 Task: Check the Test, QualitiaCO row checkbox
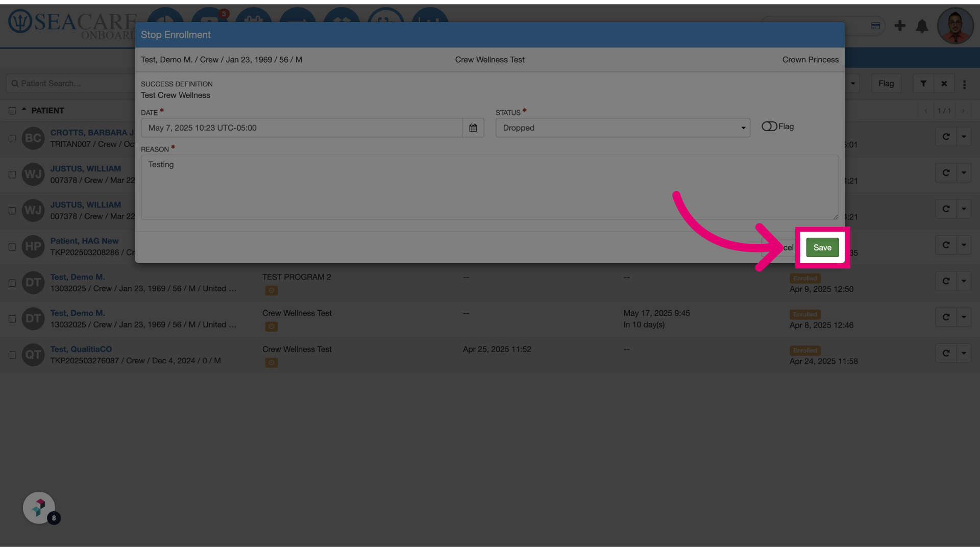pos(12,355)
